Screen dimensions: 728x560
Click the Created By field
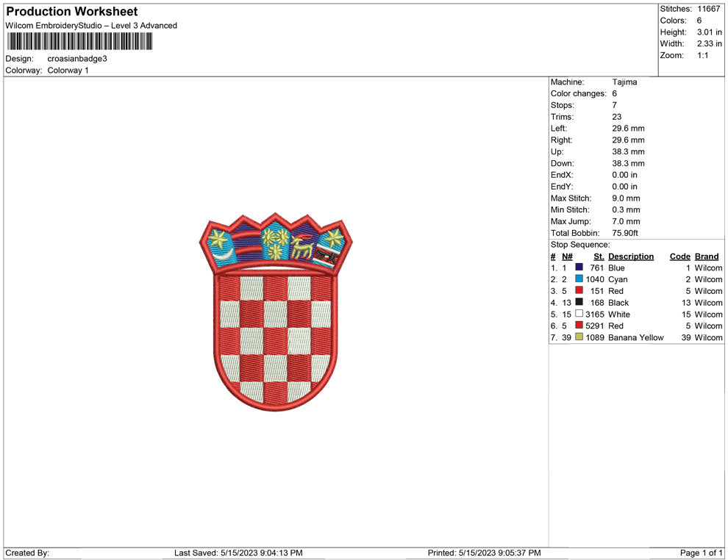coord(29,553)
